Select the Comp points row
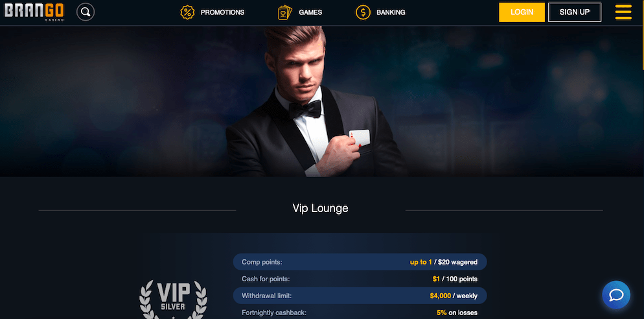This screenshot has width=644, height=319. (360, 262)
